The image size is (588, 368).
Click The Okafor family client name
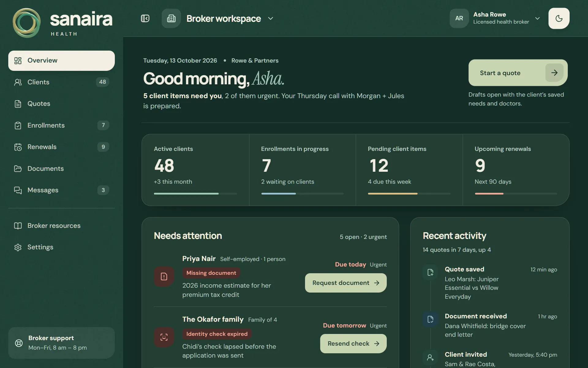[213, 319]
